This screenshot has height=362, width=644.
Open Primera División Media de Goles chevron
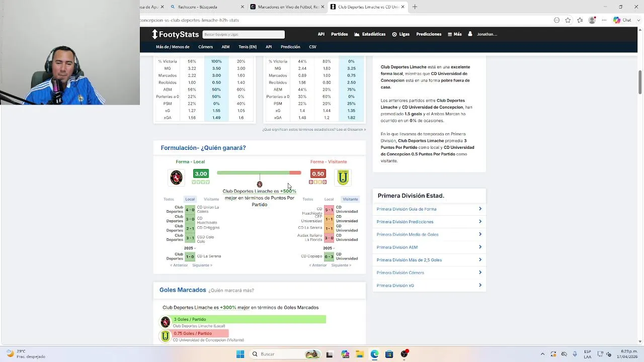point(480,234)
